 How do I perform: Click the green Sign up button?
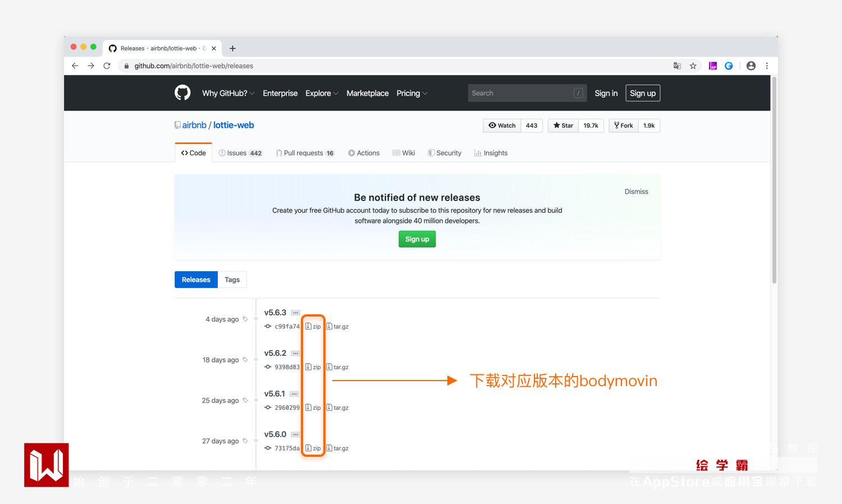417,239
